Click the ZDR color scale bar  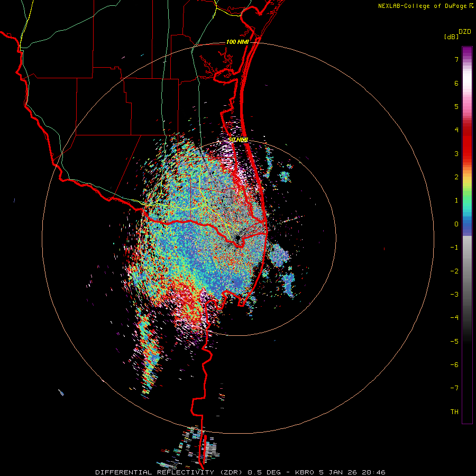(467, 235)
